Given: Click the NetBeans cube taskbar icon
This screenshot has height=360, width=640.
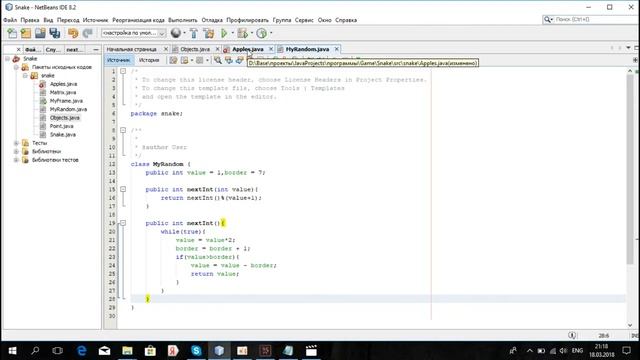Looking at the screenshot, I should pos(219,351).
